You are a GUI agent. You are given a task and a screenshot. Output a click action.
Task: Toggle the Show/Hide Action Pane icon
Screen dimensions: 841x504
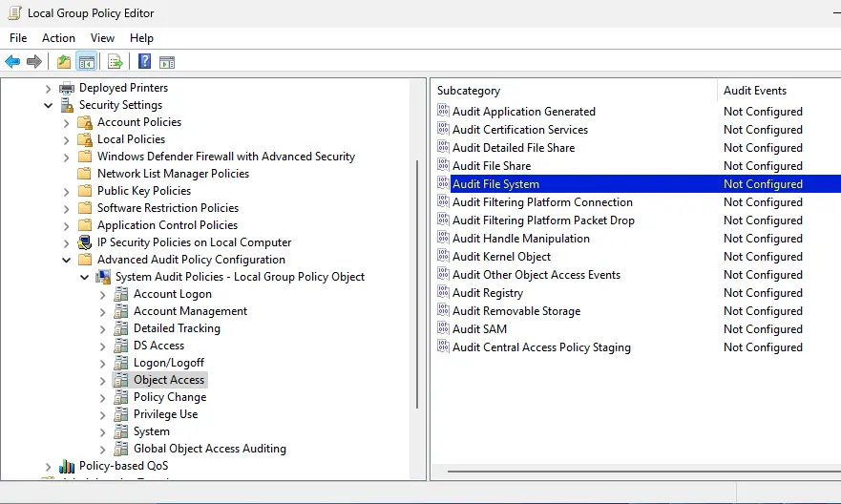[167, 62]
